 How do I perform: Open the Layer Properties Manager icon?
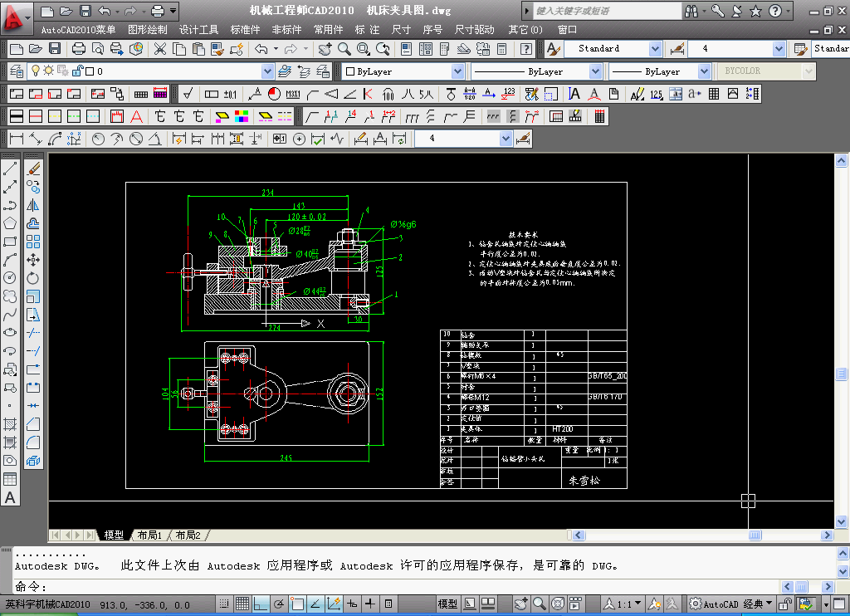click(17, 71)
